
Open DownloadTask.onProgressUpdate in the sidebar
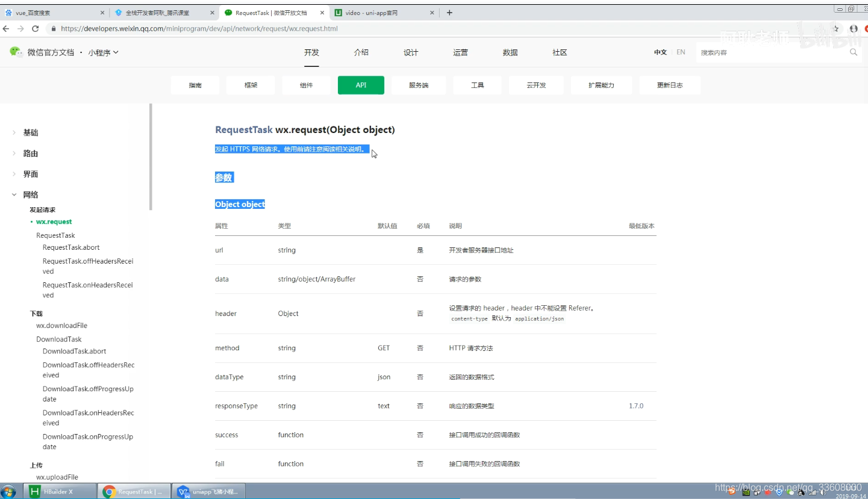click(88, 442)
